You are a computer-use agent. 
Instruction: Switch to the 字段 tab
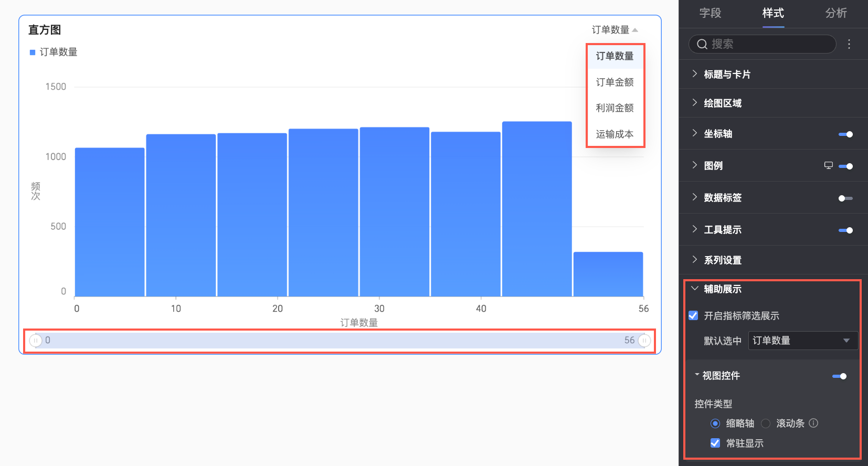710,13
